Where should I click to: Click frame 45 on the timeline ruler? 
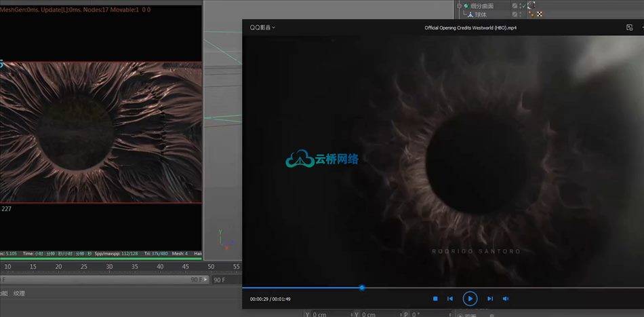[186, 266]
